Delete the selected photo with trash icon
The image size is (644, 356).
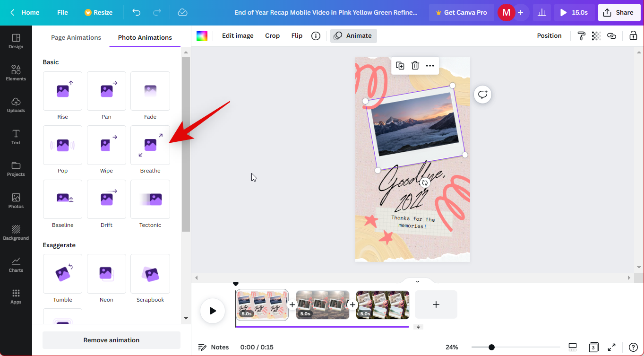(x=415, y=66)
